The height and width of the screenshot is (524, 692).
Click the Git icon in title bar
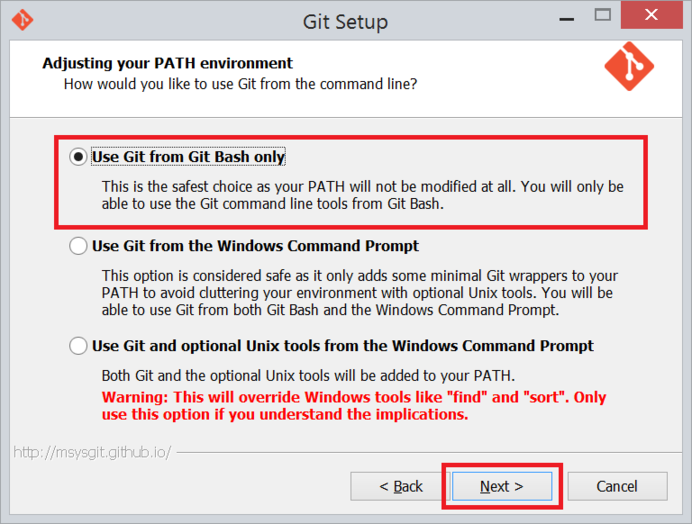tap(22, 20)
